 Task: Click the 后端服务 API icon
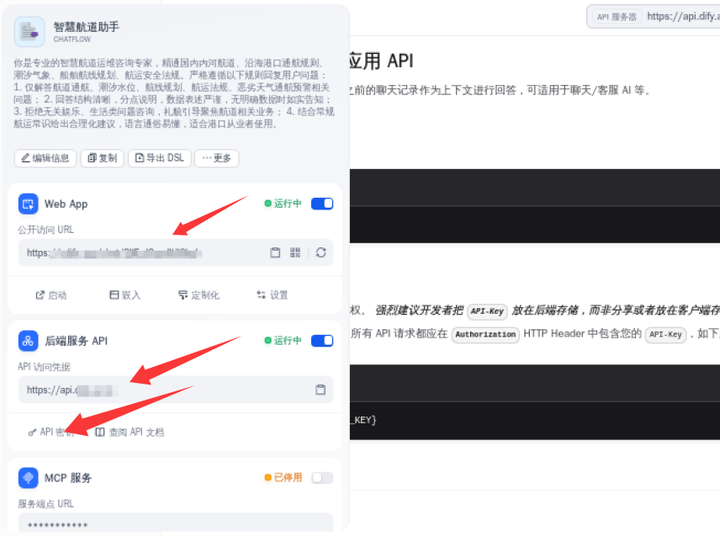pyautogui.click(x=28, y=341)
